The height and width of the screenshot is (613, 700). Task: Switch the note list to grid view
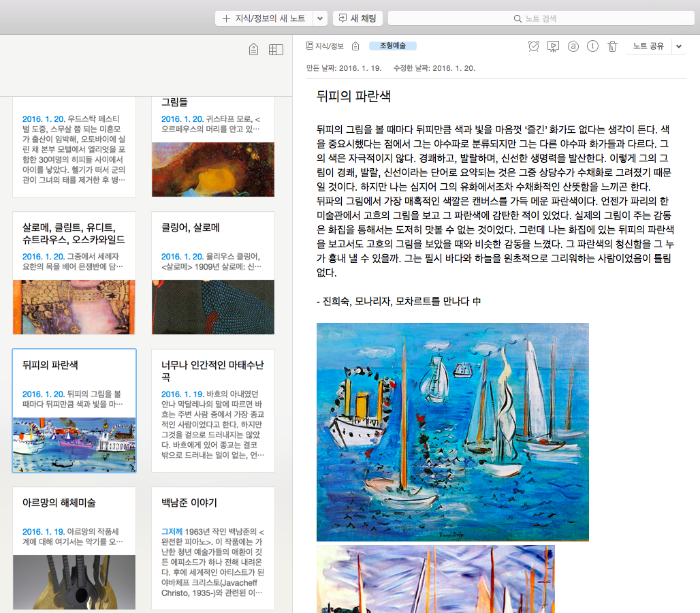pos(276,49)
